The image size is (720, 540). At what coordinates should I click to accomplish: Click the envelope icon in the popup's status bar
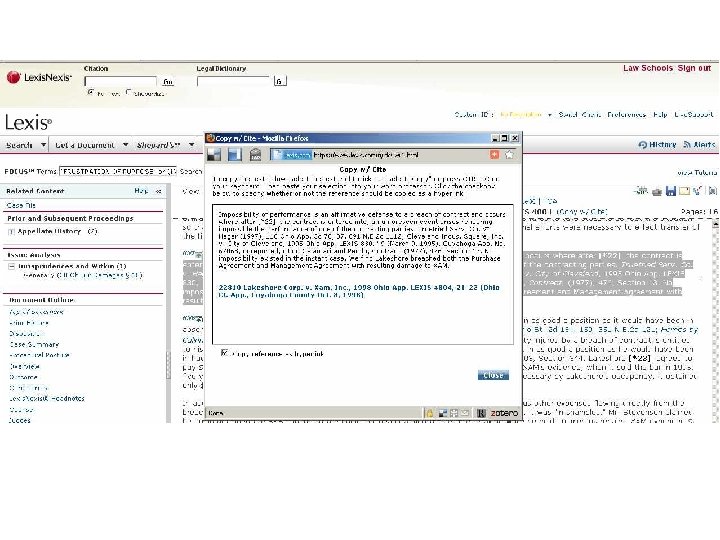tap(465, 413)
